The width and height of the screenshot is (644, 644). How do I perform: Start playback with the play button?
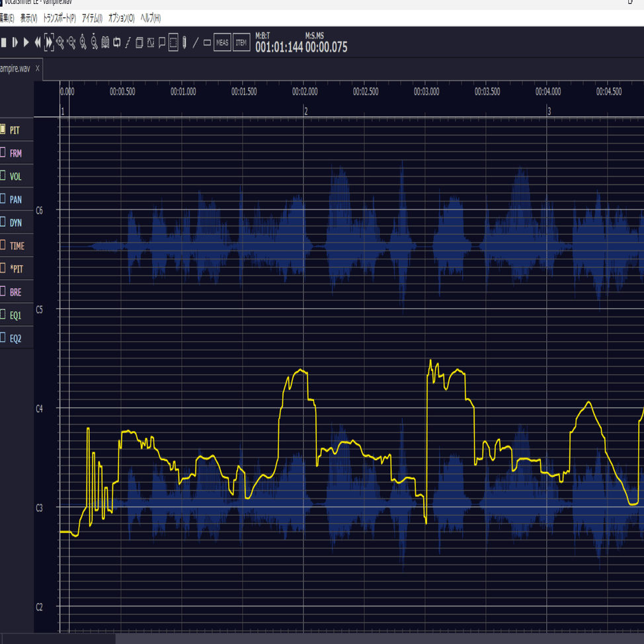(26, 42)
